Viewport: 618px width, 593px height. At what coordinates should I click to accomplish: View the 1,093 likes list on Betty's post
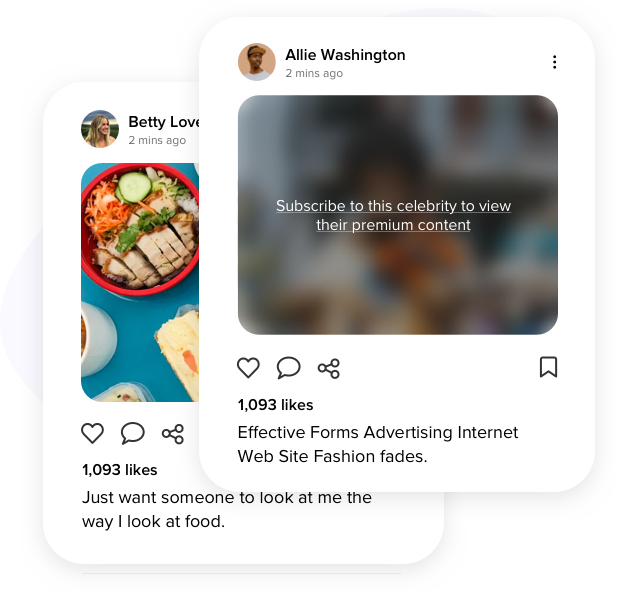tap(120, 470)
